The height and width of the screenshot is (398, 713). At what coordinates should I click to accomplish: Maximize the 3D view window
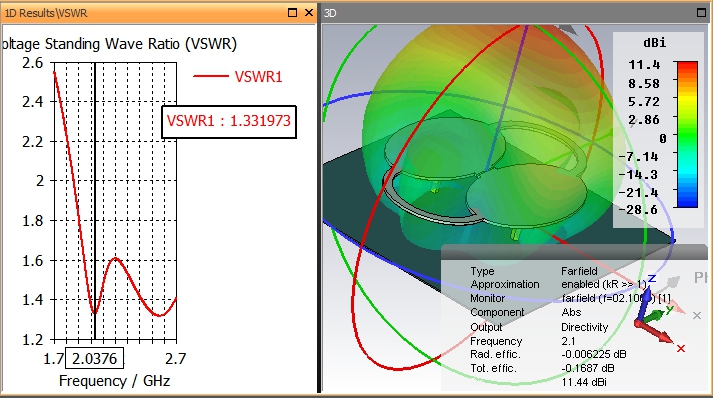click(702, 13)
